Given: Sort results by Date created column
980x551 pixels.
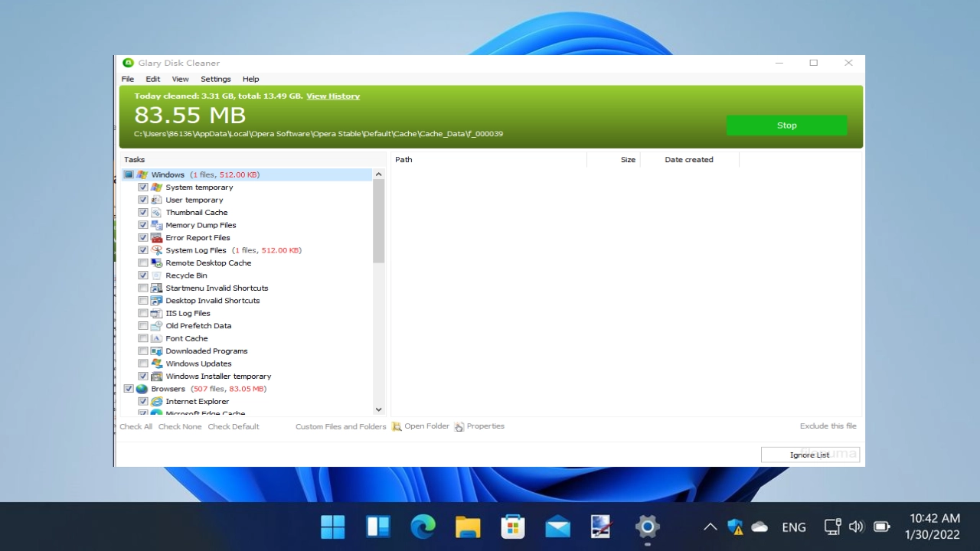Looking at the screenshot, I should coord(689,160).
